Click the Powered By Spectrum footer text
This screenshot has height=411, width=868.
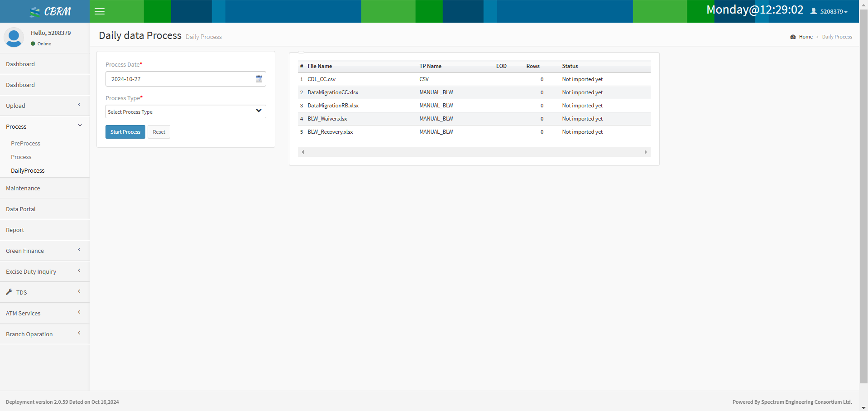(792, 402)
